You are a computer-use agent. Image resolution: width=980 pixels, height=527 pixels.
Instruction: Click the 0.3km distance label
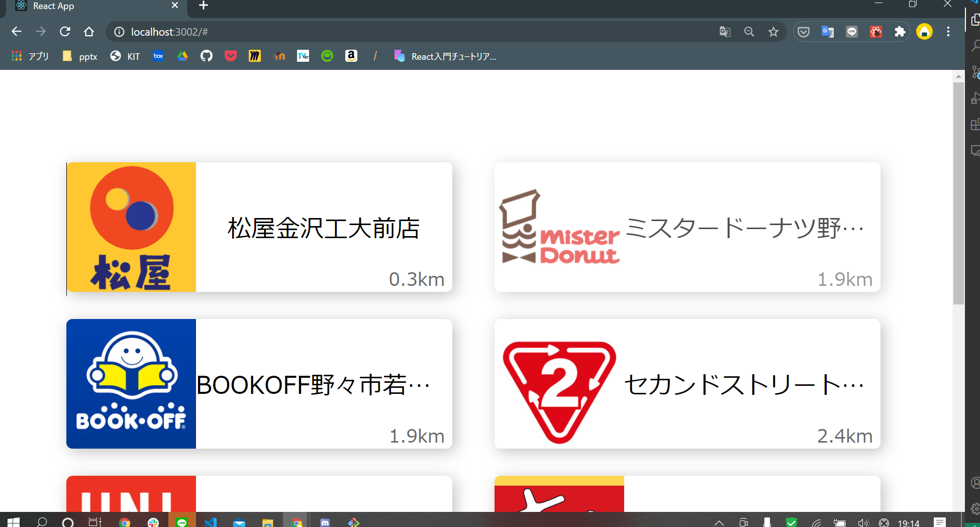(x=417, y=279)
